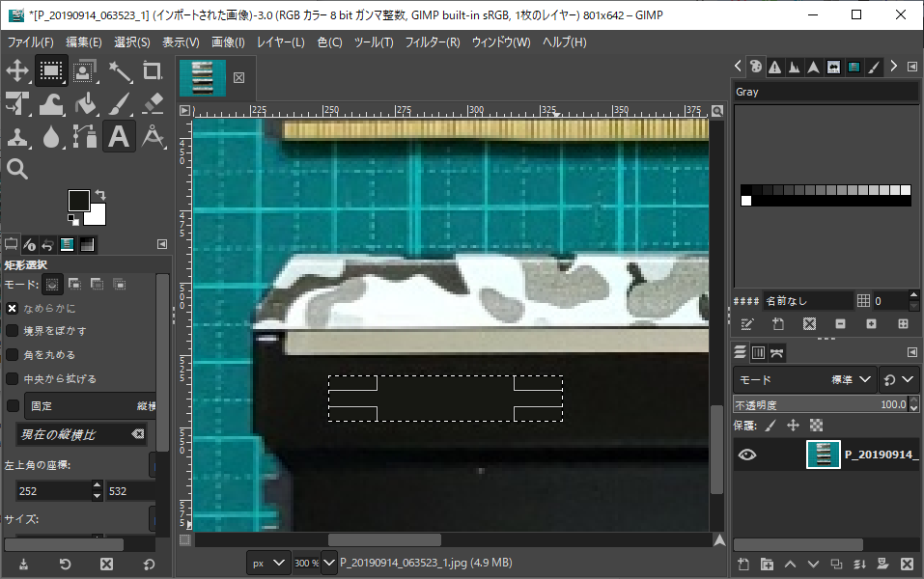Open the foreground color swatch
Image resolution: width=924 pixels, height=579 pixels.
[x=78, y=201]
